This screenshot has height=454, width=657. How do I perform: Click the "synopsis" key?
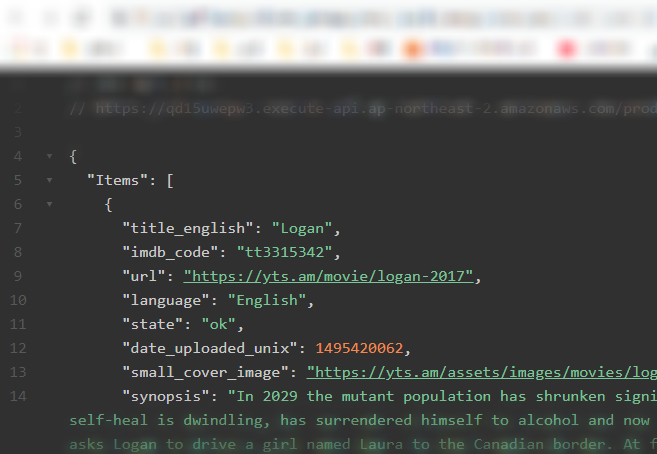(x=166, y=396)
